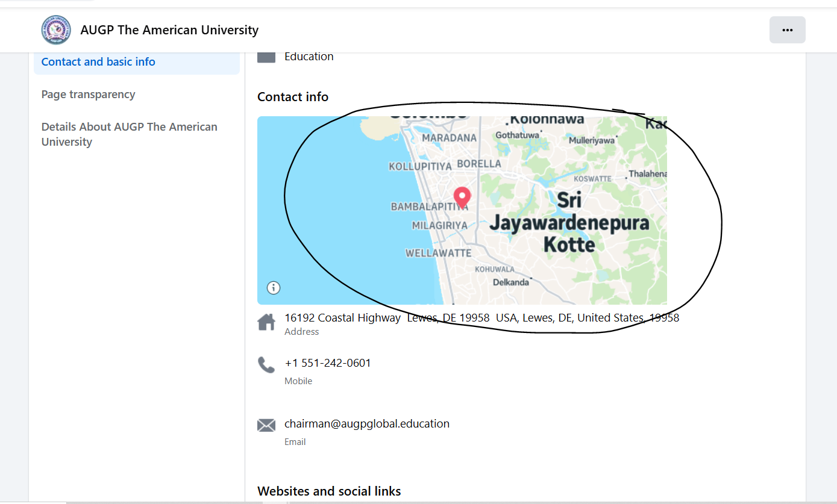Viewport: 837px width, 504px height.
Task: Click the email chairman@augpglobal.education
Action: tap(367, 424)
